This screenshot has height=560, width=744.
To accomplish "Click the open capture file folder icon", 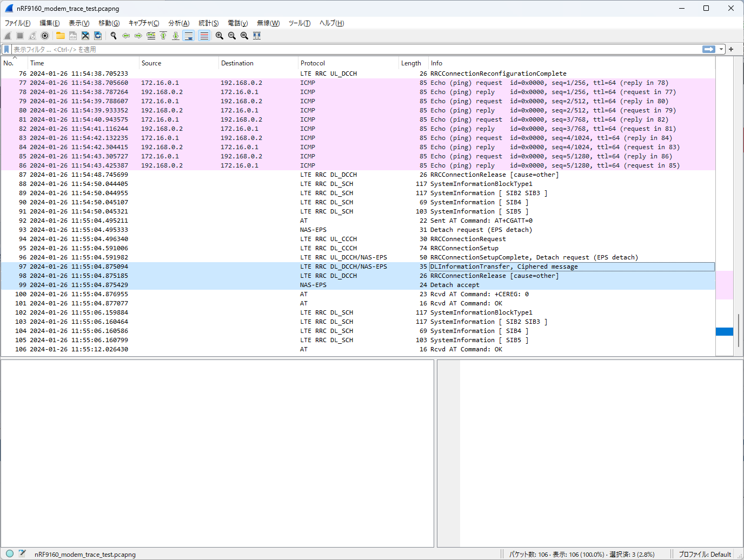I will pyautogui.click(x=60, y=36).
